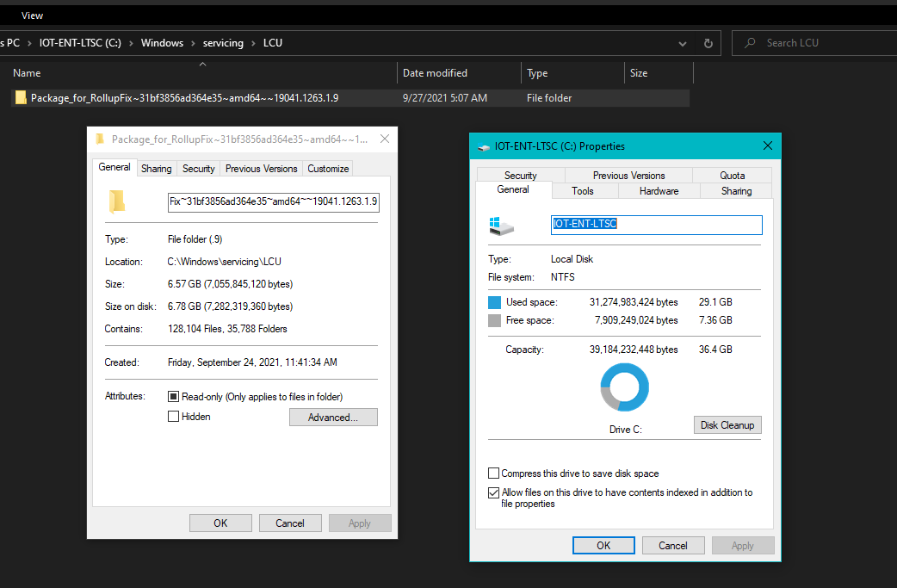Click the 9/27/2021 5:07 AM date cell
Screen dimensions: 897x588
445,98
